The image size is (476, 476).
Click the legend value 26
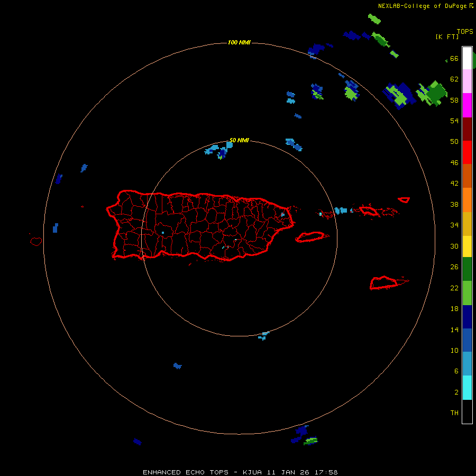(x=454, y=267)
